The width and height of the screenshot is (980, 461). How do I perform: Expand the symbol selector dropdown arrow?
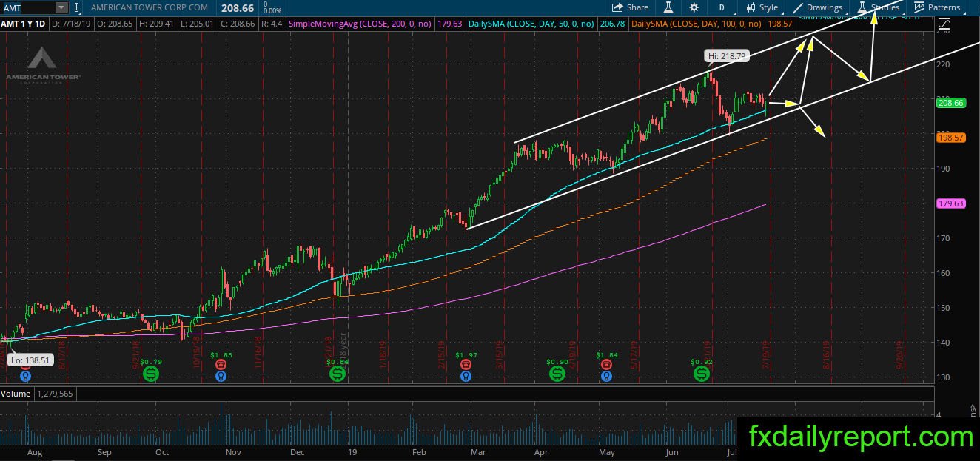coord(60,7)
